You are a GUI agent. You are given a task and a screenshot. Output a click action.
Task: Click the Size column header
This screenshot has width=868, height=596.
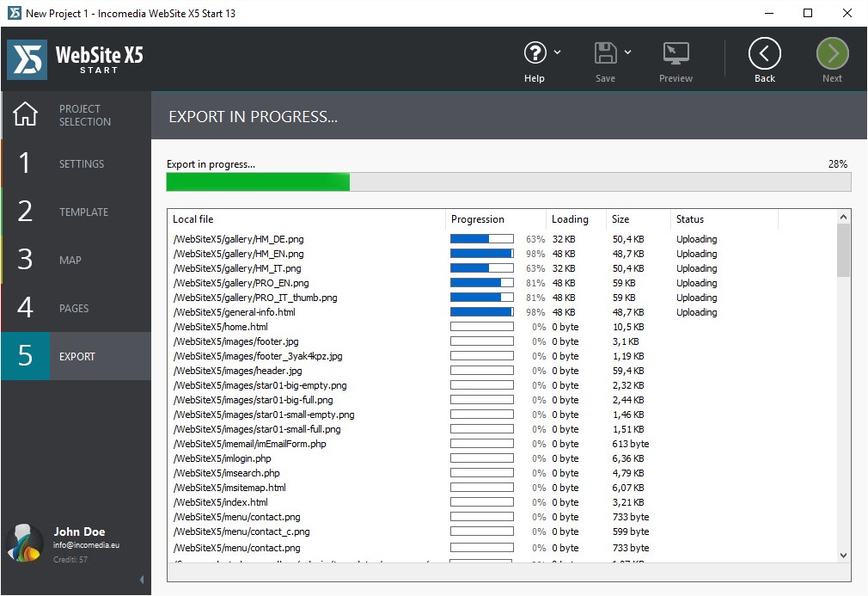click(x=637, y=219)
